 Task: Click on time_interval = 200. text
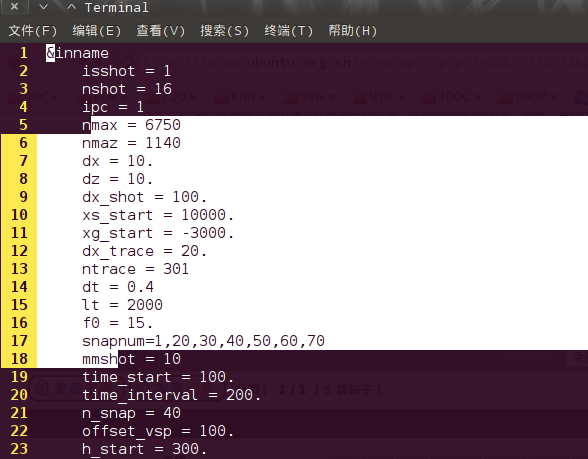click(x=171, y=395)
